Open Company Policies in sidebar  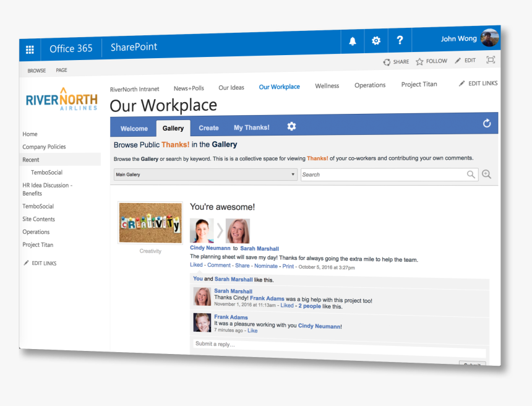coord(44,147)
